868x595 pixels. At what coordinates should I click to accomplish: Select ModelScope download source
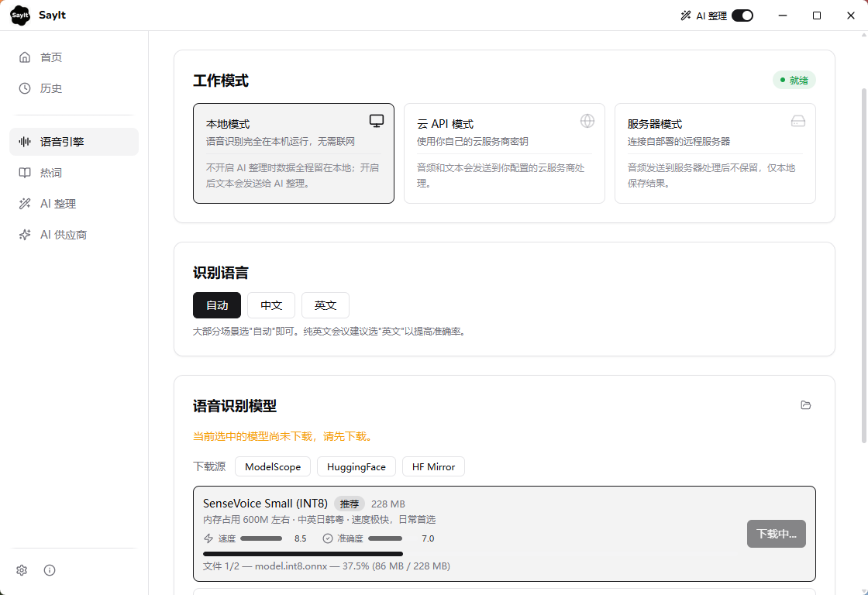[x=273, y=466]
